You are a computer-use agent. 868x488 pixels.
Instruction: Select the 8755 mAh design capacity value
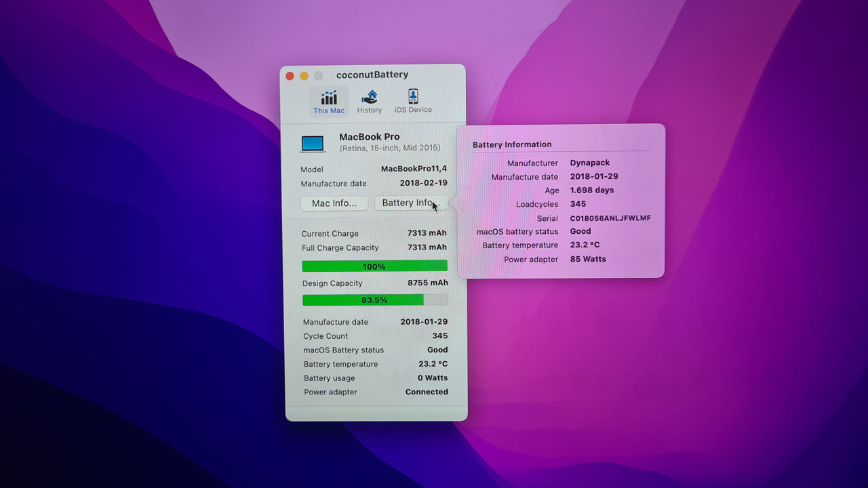pos(428,283)
